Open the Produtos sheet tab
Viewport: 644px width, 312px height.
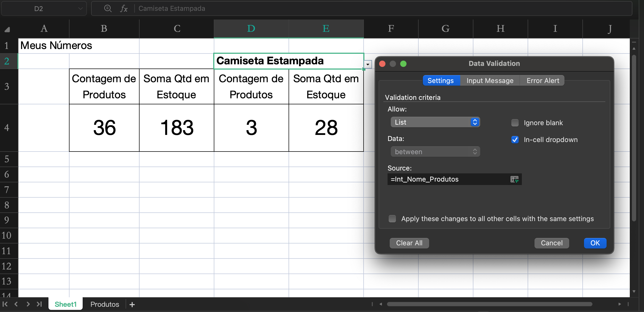[x=105, y=304]
